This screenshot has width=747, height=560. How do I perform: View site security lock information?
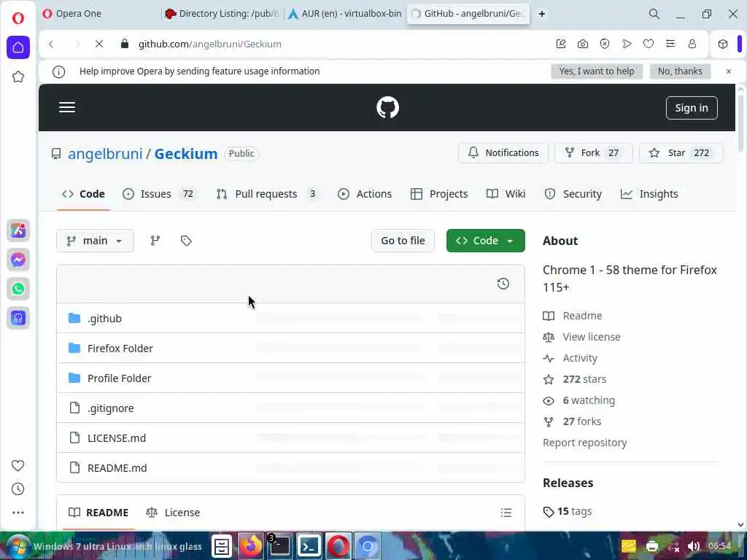coord(125,44)
